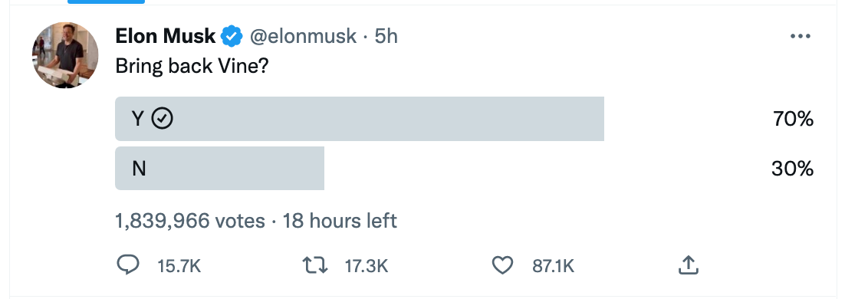Open the share upload icon

(688, 265)
